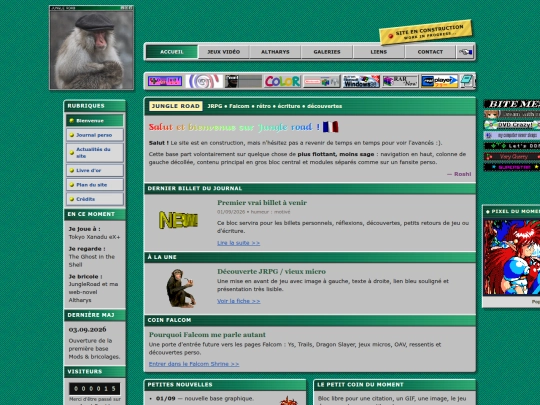
Task: Click the Nintendo consoles badge
Action: pos(322,81)
